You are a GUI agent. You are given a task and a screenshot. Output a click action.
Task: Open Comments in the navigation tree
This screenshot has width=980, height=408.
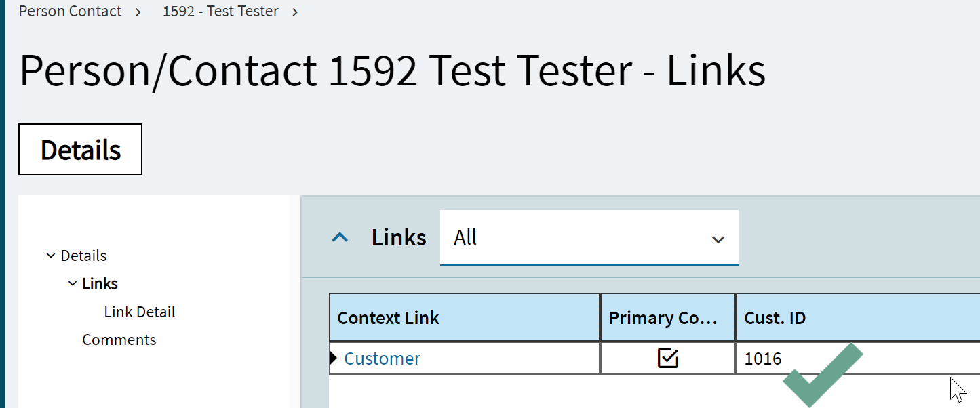(119, 340)
